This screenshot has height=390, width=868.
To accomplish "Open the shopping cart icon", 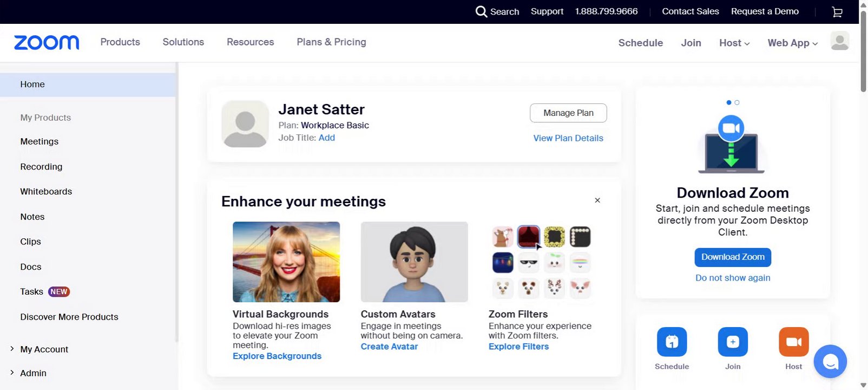I will click(x=837, y=12).
